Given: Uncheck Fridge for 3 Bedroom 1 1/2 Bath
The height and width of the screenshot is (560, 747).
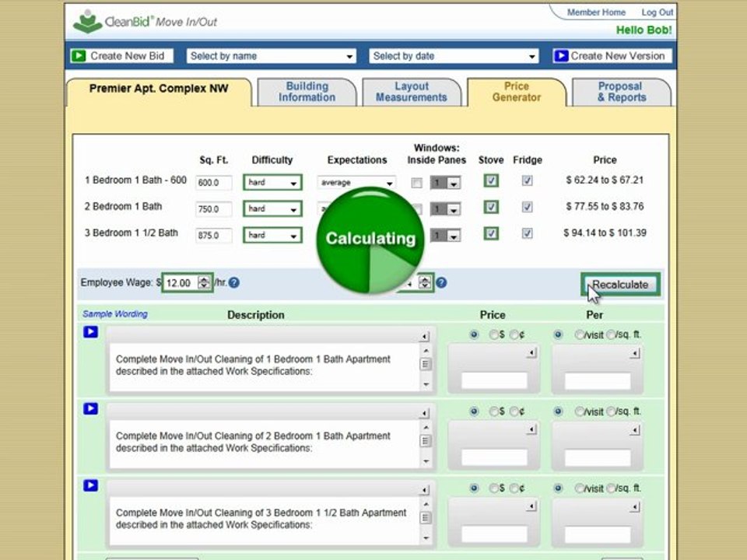Looking at the screenshot, I should click(x=527, y=233).
